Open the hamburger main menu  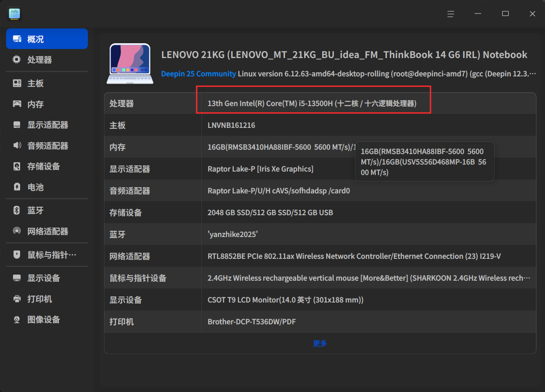point(451,14)
